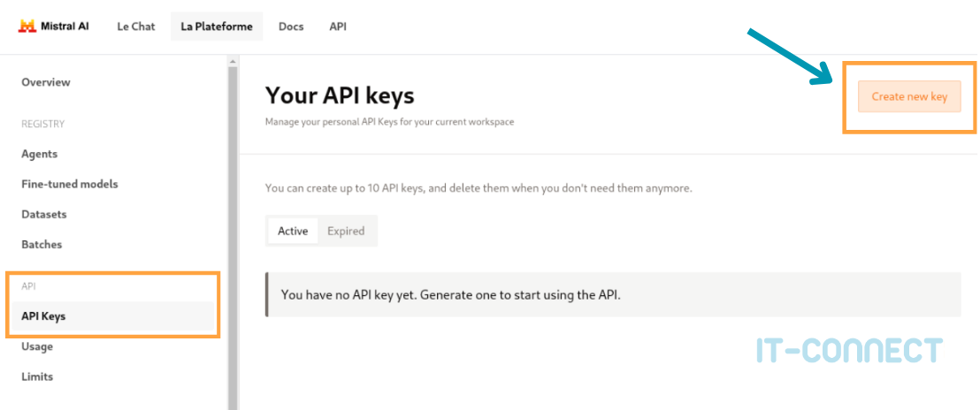Open Batches in the sidebar
The image size is (980, 410).
coord(42,244)
